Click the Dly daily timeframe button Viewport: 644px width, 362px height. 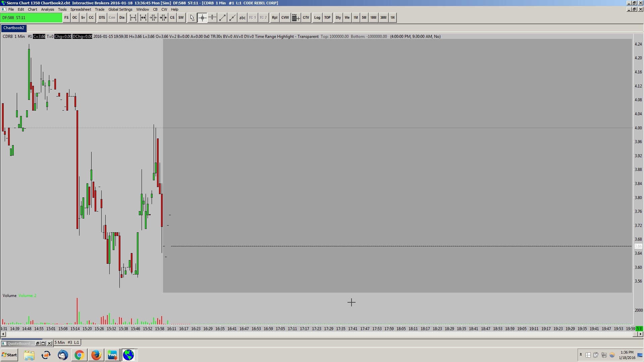(x=338, y=18)
